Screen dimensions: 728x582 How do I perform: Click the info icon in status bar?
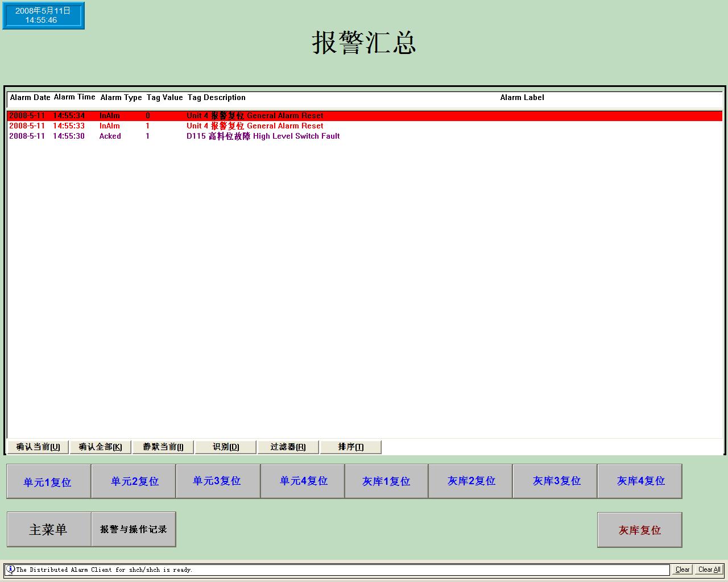[x=10, y=569]
